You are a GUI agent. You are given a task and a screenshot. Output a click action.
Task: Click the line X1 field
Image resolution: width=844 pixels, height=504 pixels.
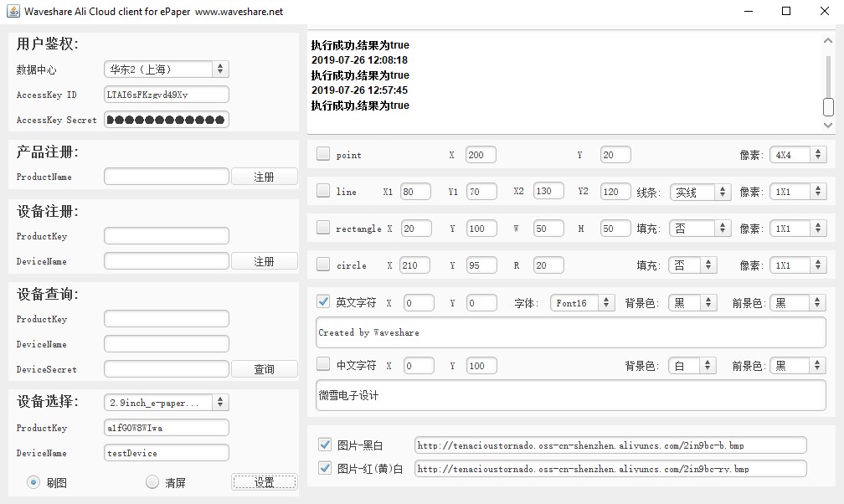tap(415, 191)
